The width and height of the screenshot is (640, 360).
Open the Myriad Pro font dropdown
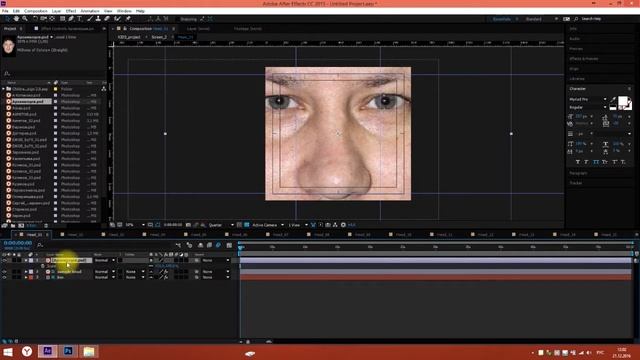pyautogui.click(x=588, y=99)
